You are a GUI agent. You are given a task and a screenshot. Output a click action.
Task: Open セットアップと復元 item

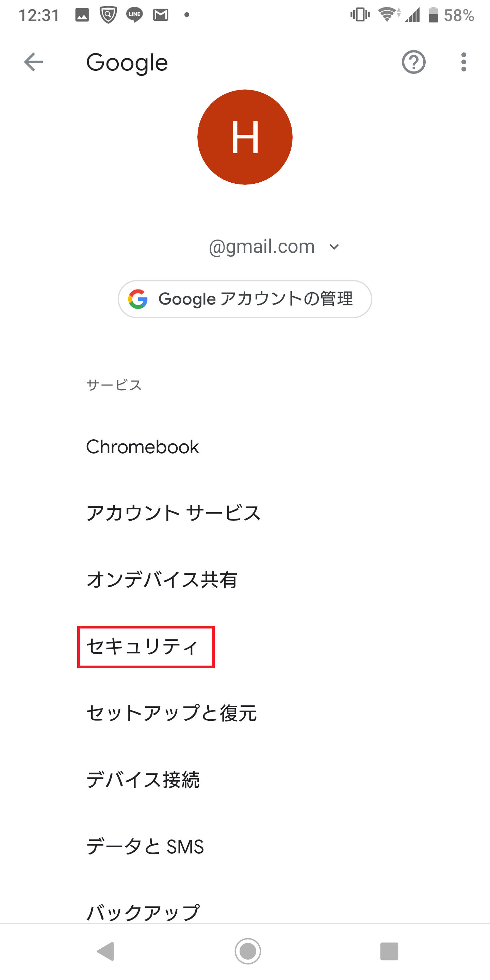pos(245,713)
